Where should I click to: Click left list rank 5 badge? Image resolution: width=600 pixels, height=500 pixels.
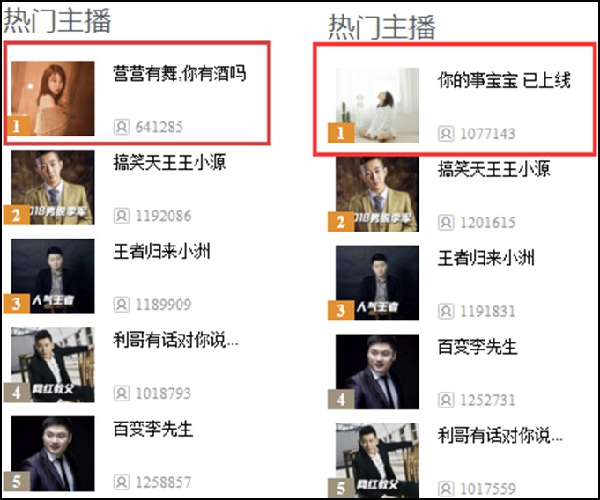click(x=16, y=482)
